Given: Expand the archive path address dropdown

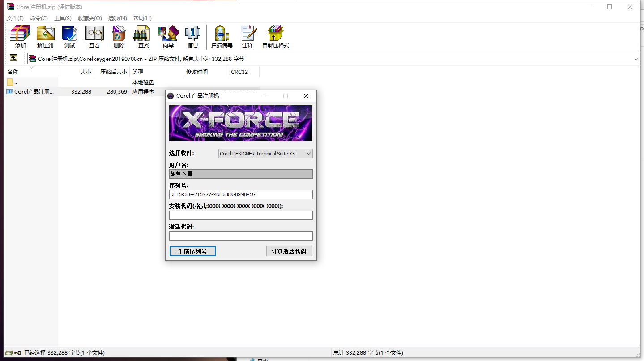Looking at the screenshot, I should 636,59.
